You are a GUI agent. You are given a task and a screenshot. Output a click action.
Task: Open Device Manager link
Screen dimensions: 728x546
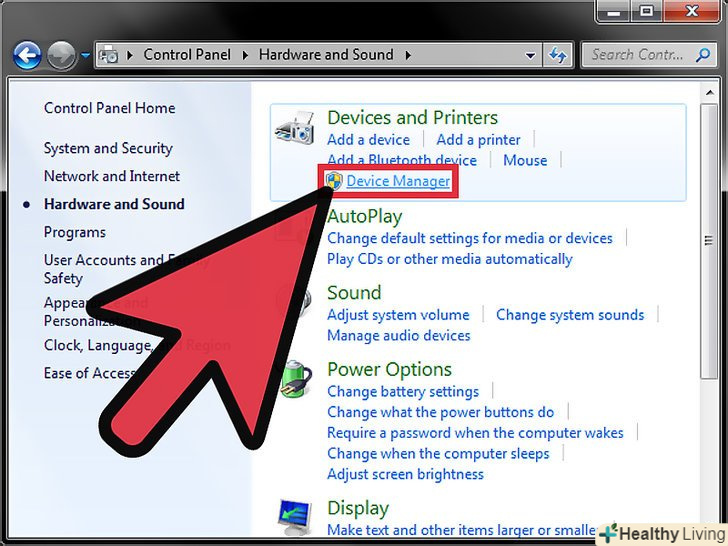tap(398, 181)
